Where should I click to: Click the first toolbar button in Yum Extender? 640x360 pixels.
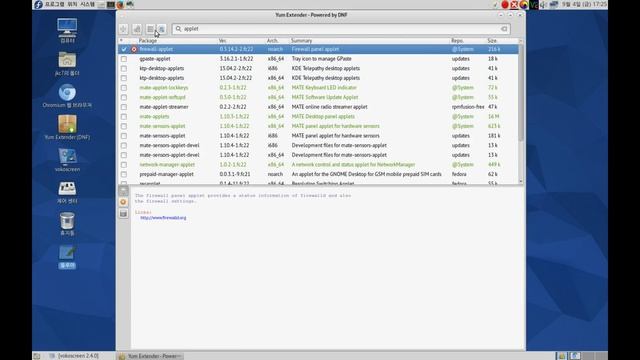click(124, 29)
